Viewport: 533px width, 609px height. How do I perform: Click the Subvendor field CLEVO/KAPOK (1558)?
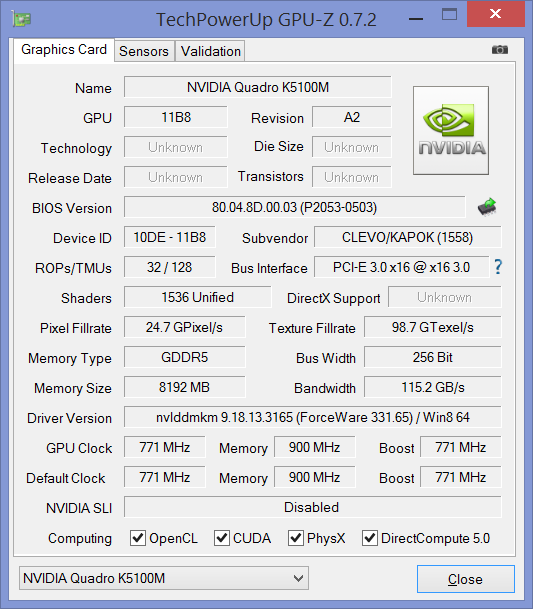pyautogui.click(x=408, y=237)
